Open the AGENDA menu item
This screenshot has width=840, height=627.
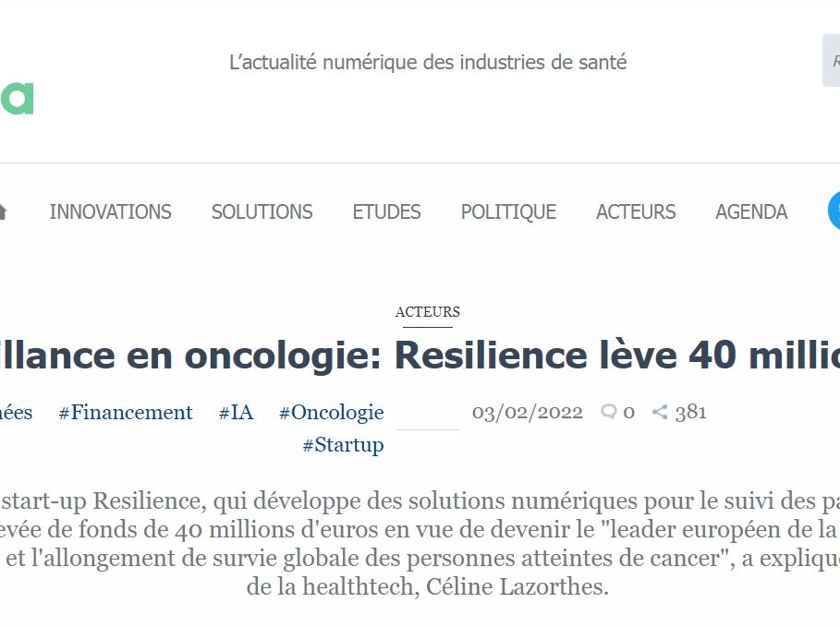click(751, 211)
